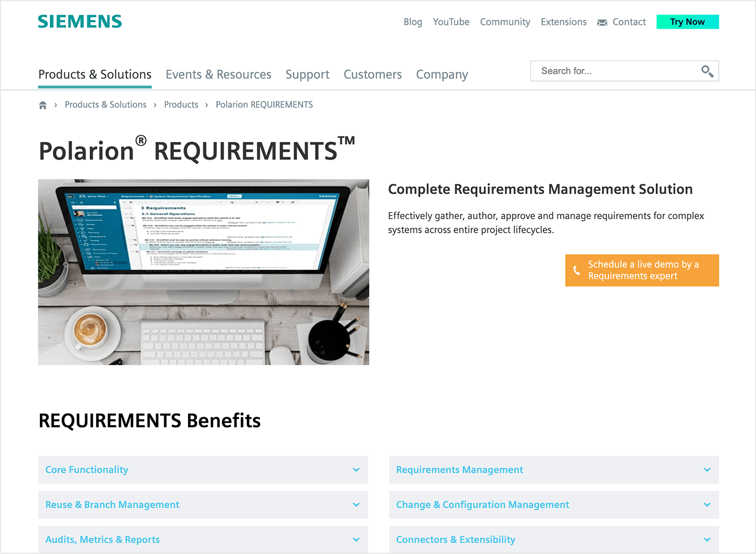756x554 pixels.
Task: Expand the Audits, Metrics & Reports chevron
Action: point(356,539)
